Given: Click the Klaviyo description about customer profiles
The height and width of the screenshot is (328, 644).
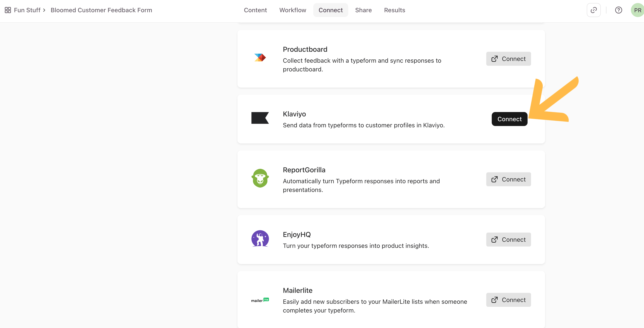Looking at the screenshot, I should 364,125.
